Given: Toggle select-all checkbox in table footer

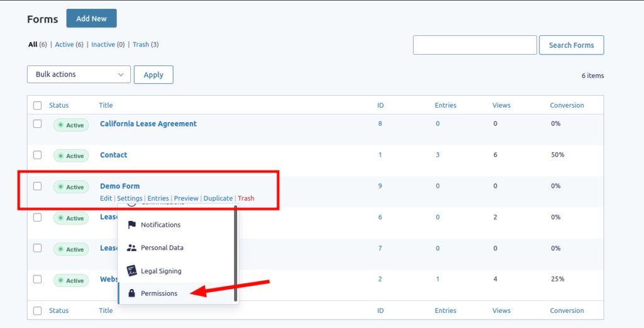Looking at the screenshot, I should click(x=37, y=311).
